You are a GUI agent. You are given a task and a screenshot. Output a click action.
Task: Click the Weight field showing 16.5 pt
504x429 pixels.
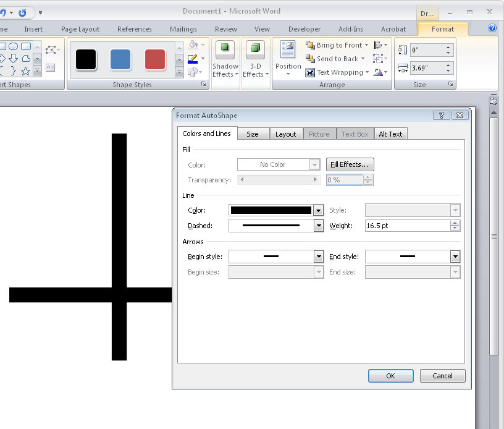(x=408, y=226)
